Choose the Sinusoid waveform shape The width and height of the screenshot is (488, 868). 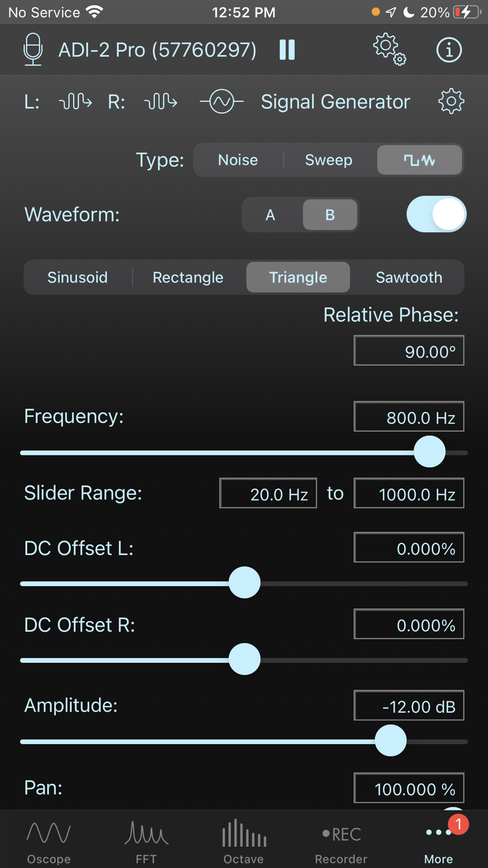pyautogui.click(x=78, y=277)
